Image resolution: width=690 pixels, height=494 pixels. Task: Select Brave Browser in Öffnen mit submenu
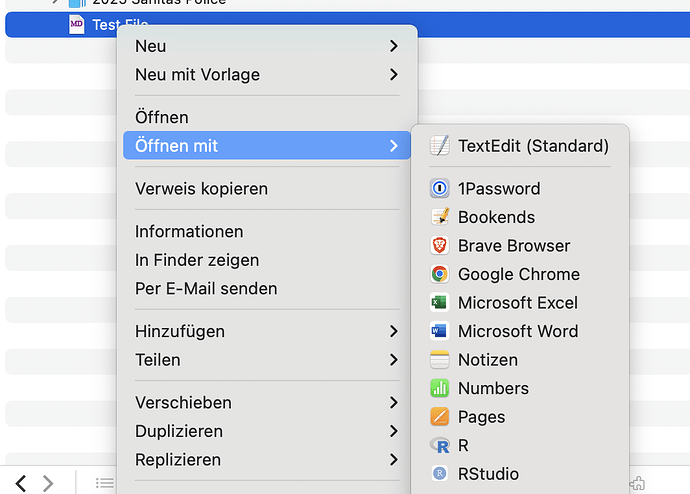coord(513,246)
